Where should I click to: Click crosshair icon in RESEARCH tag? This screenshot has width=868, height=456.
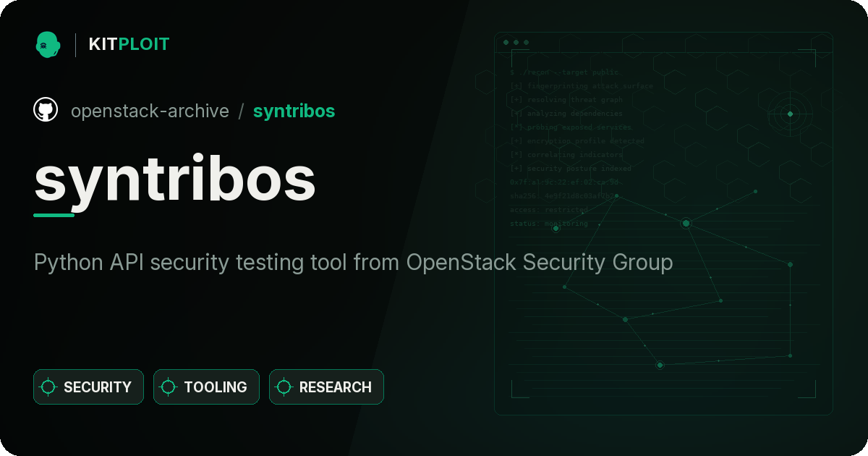tap(284, 387)
